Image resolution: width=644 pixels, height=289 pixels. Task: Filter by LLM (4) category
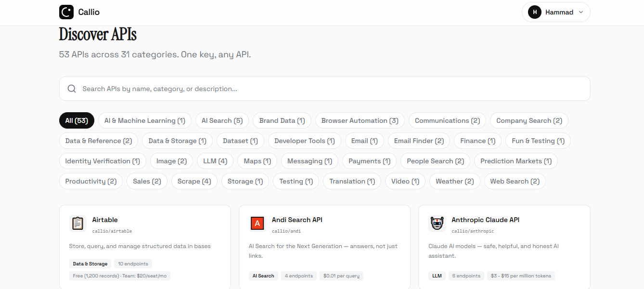click(x=215, y=161)
